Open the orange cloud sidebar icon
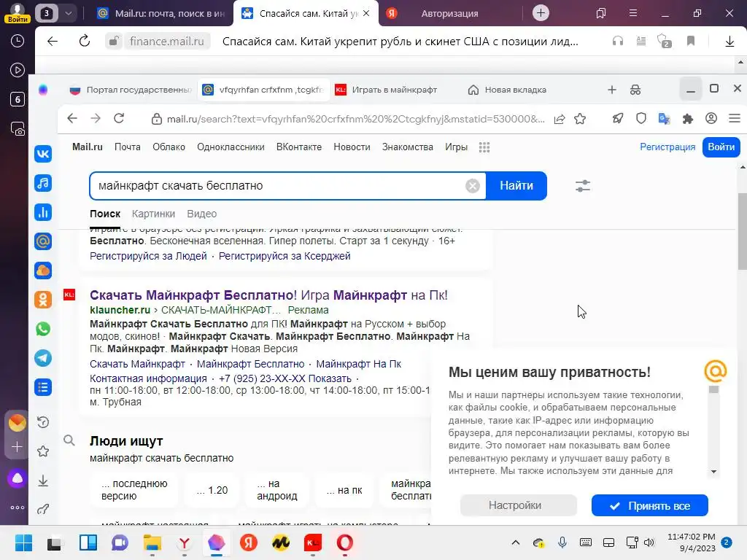The image size is (747, 560). [x=43, y=271]
